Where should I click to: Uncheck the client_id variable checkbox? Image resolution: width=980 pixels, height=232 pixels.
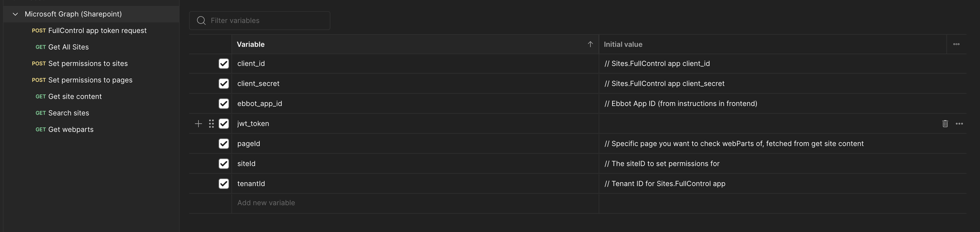click(224, 64)
